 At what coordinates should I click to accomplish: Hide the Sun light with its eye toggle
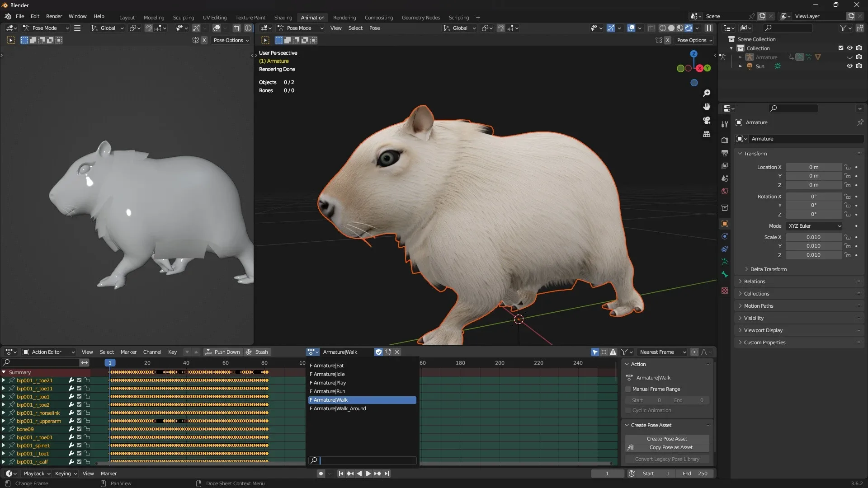[x=849, y=66]
